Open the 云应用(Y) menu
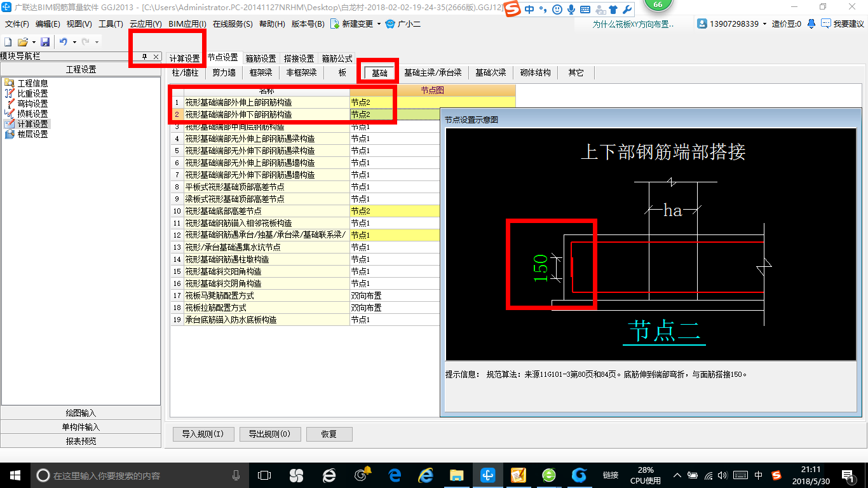Screen dimensions: 868x488 146,24
